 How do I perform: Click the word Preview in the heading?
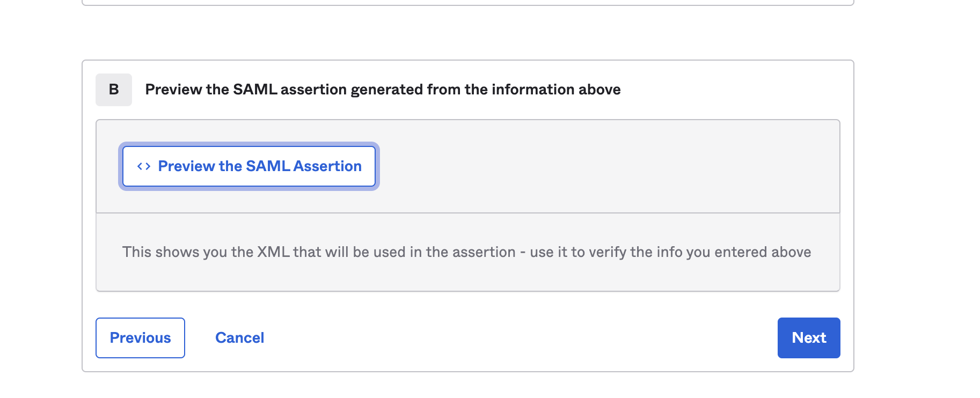(x=173, y=90)
